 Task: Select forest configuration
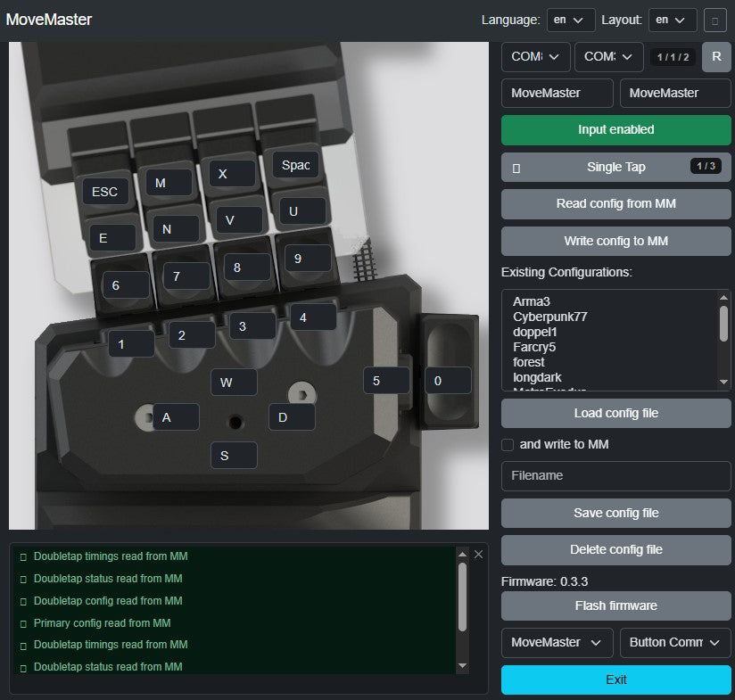[x=529, y=362]
